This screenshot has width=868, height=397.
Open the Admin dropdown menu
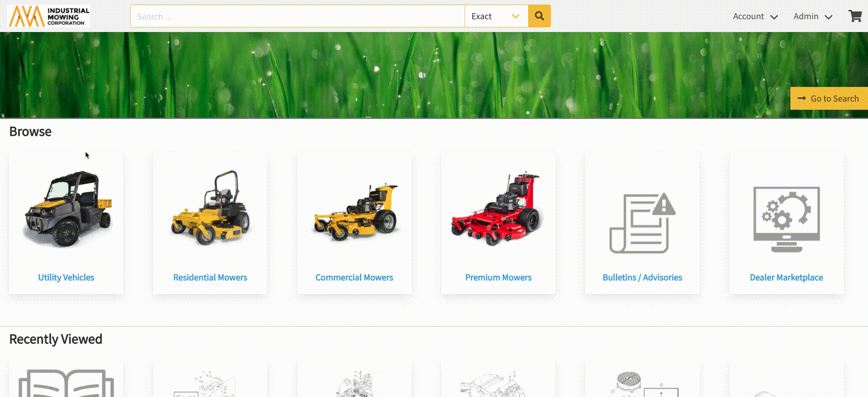click(812, 16)
